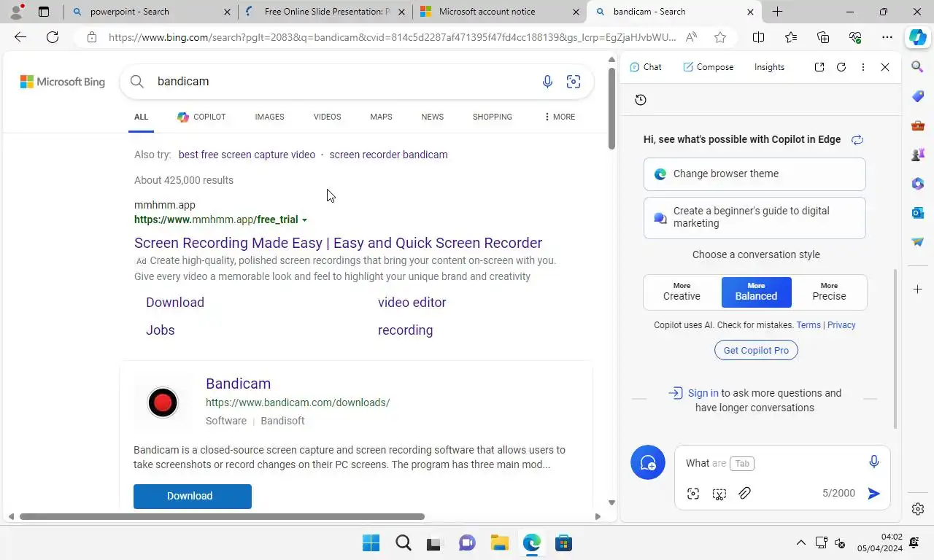
Task: Click the Copilot microphone input icon
Action: click(874, 462)
